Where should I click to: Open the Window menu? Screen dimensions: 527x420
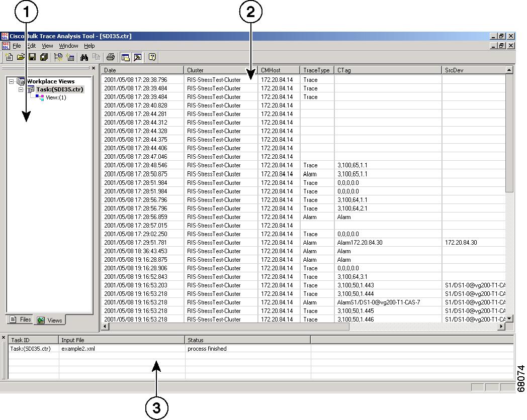[68, 46]
